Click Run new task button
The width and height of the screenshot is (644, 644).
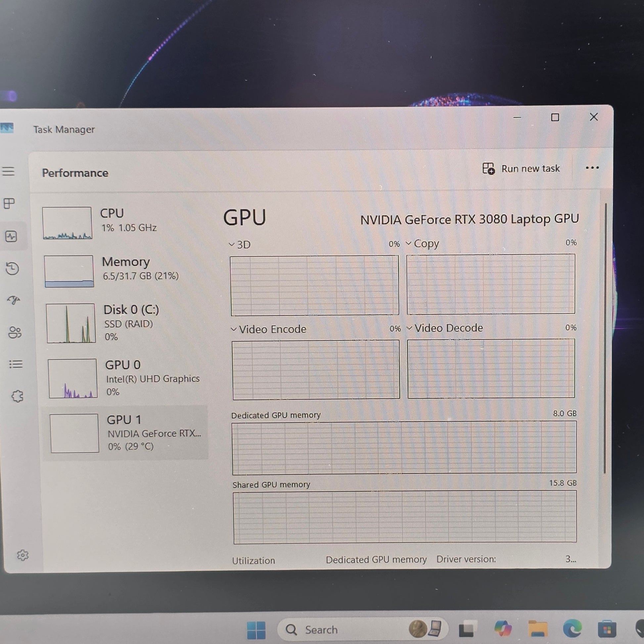521,169
